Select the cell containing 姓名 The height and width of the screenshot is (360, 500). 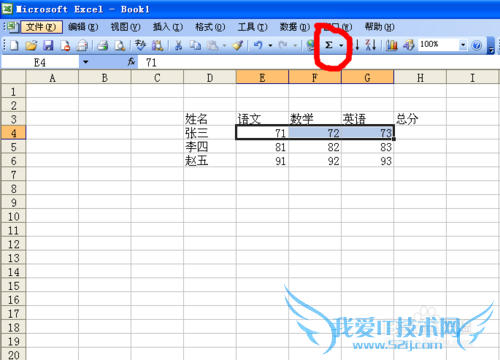pos(210,119)
